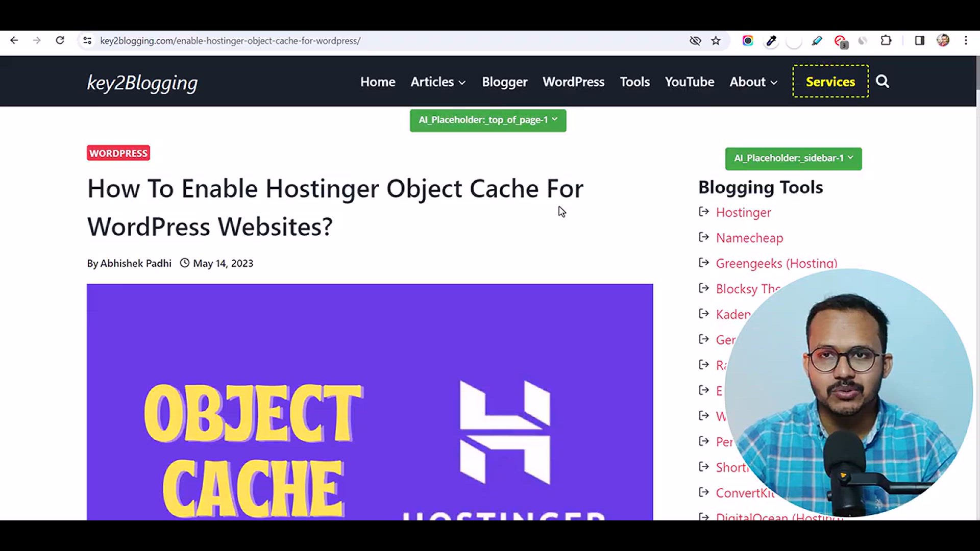Open the Object Cache featured image
Viewport: 980px width, 551px height.
(370, 402)
